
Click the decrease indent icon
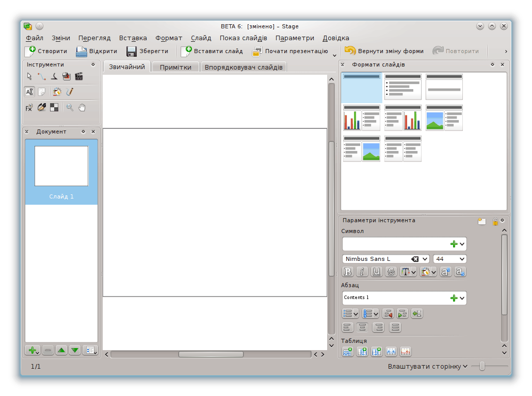click(388, 313)
